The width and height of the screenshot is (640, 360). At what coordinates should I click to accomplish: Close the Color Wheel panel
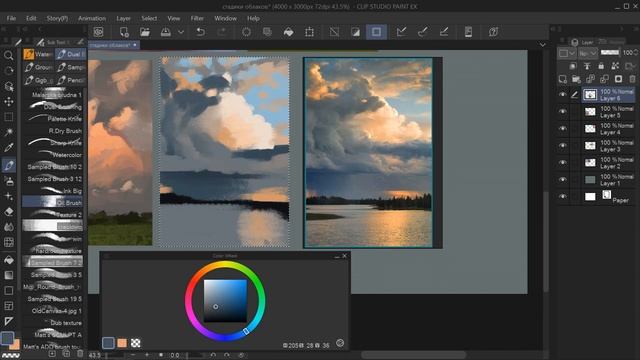[344, 256]
